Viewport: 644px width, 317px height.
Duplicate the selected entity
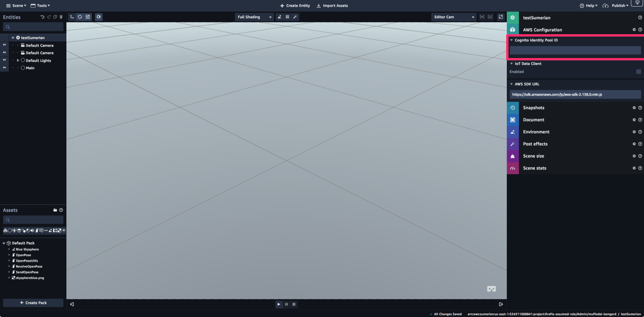click(55, 17)
